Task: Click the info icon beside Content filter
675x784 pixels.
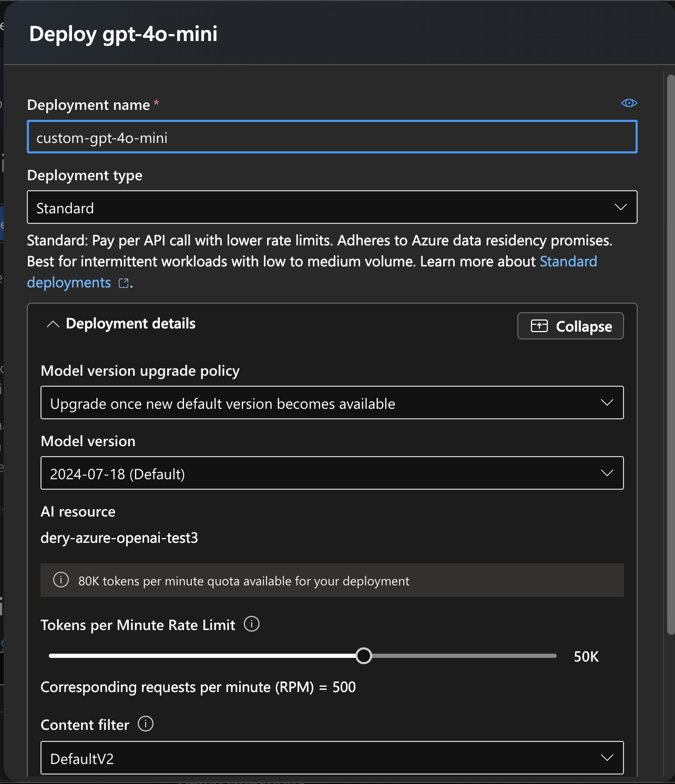Action: pos(146,724)
